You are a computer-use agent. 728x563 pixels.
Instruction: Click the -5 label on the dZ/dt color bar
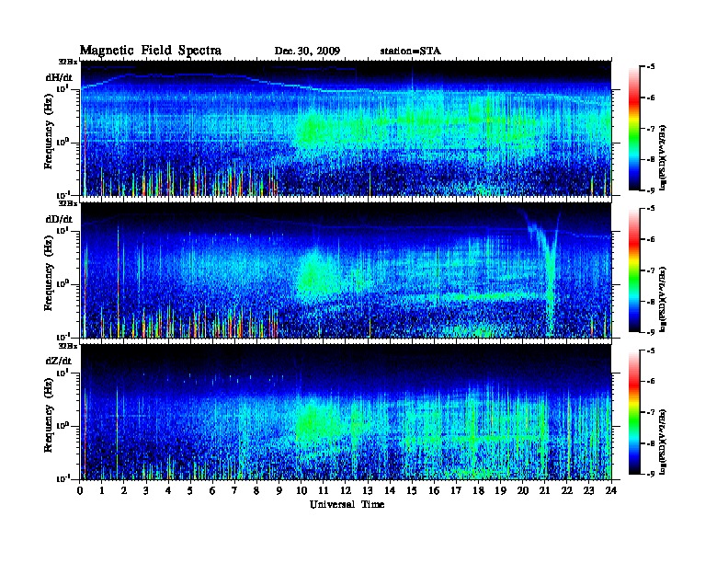click(x=650, y=350)
